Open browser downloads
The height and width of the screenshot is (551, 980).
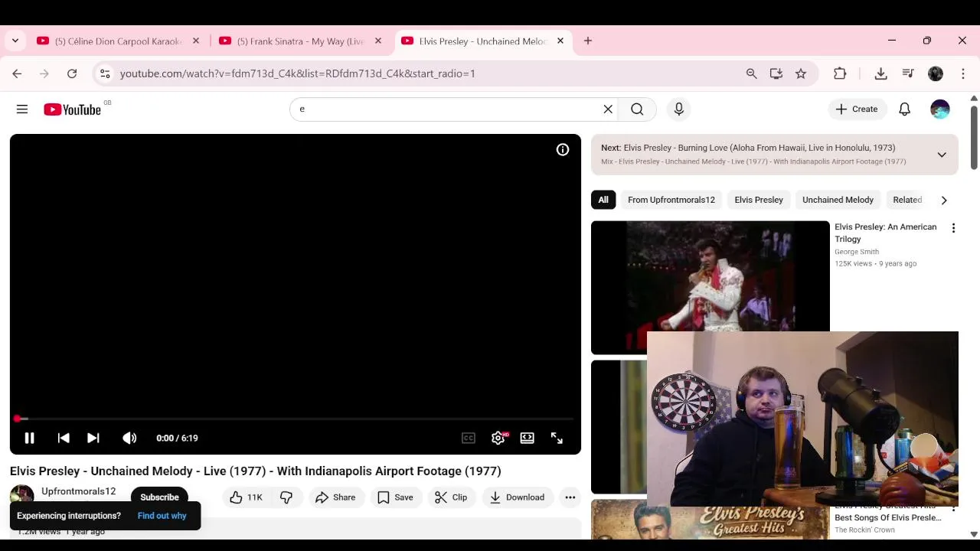pyautogui.click(x=881, y=73)
